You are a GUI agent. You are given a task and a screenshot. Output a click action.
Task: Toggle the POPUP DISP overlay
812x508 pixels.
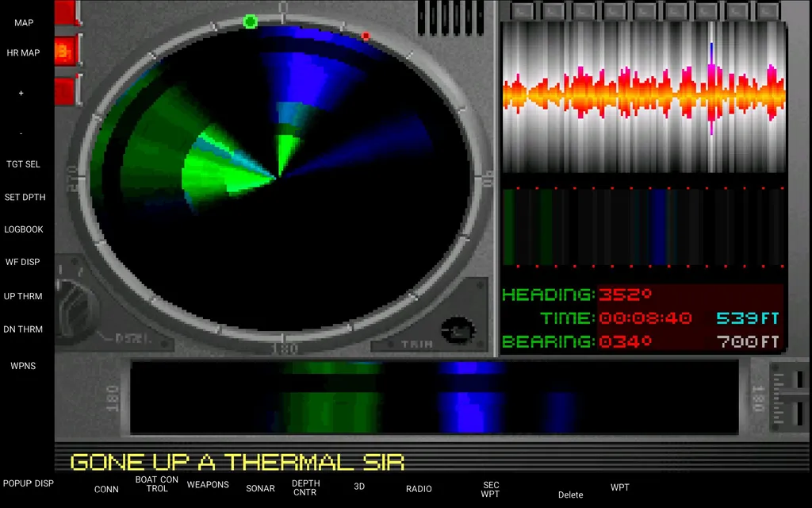coord(28,483)
